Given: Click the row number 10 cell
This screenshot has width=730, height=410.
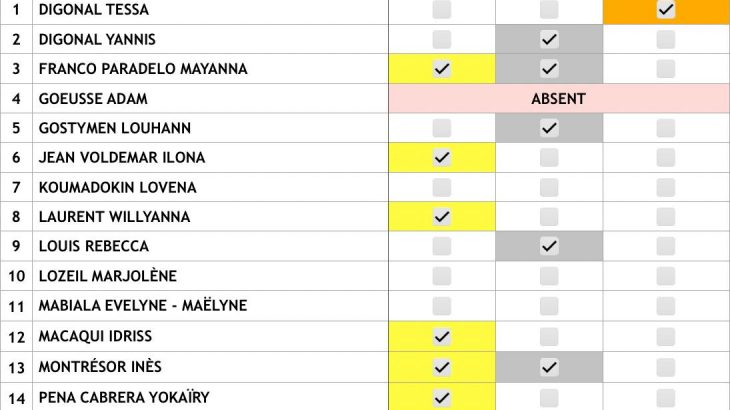Looking at the screenshot, I should tap(16, 276).
